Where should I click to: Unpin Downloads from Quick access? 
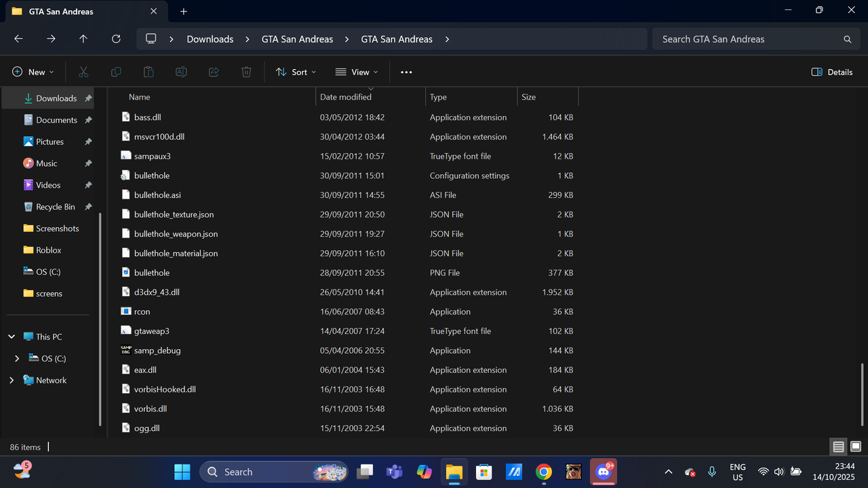click(88, 98)
